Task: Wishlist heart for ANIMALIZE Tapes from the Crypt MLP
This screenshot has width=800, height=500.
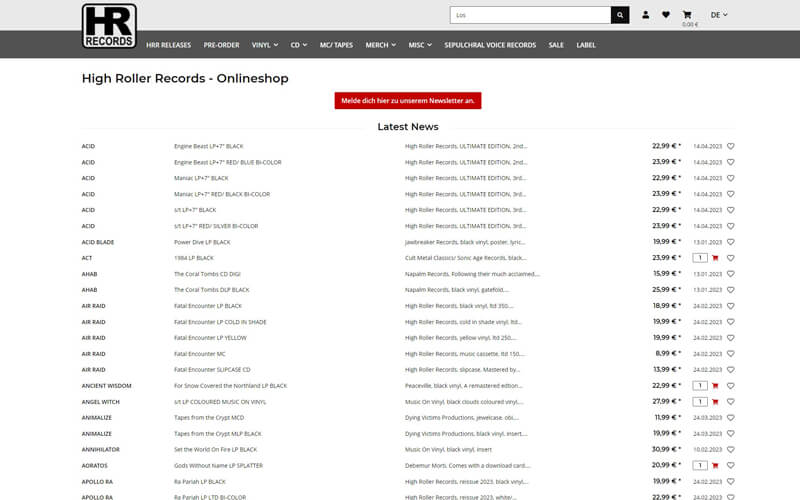Action: 731,434
